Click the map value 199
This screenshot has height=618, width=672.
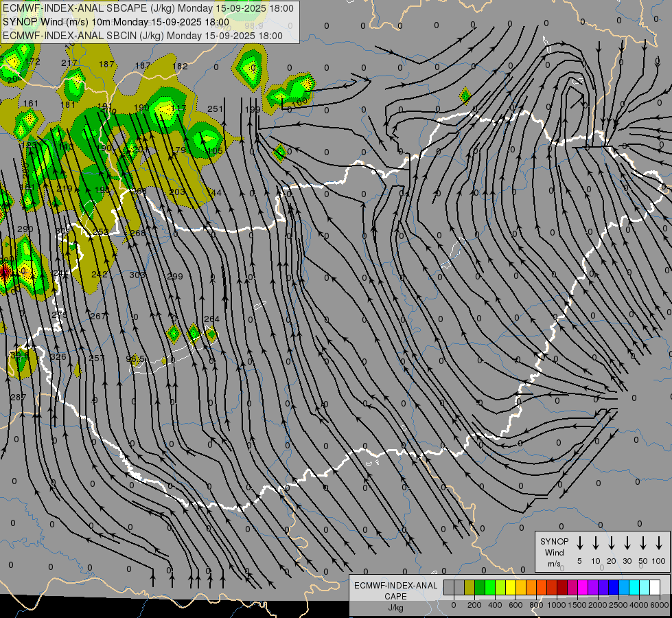[x=253, y=109]
